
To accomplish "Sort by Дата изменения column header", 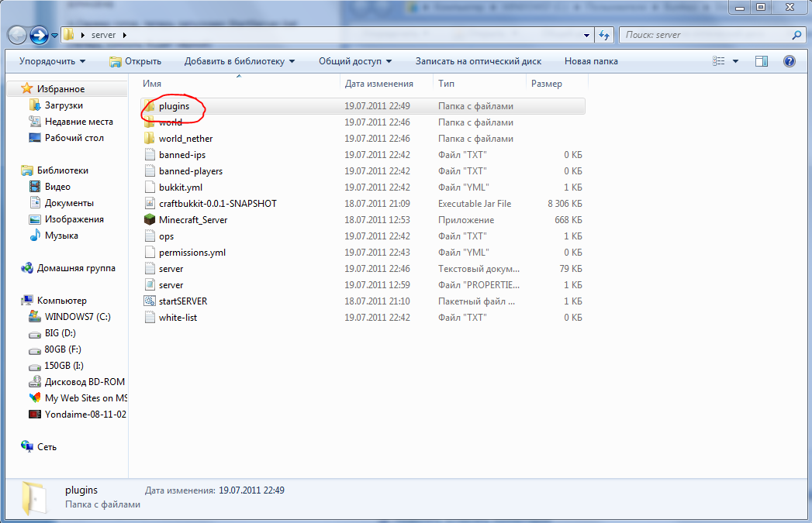I will [379, 84].
